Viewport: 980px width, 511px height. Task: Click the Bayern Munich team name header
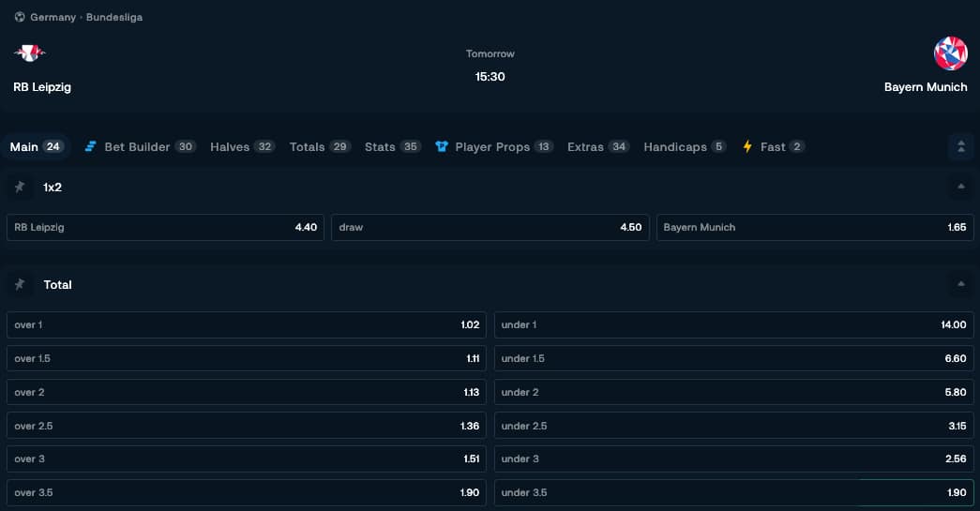(926, 87)
